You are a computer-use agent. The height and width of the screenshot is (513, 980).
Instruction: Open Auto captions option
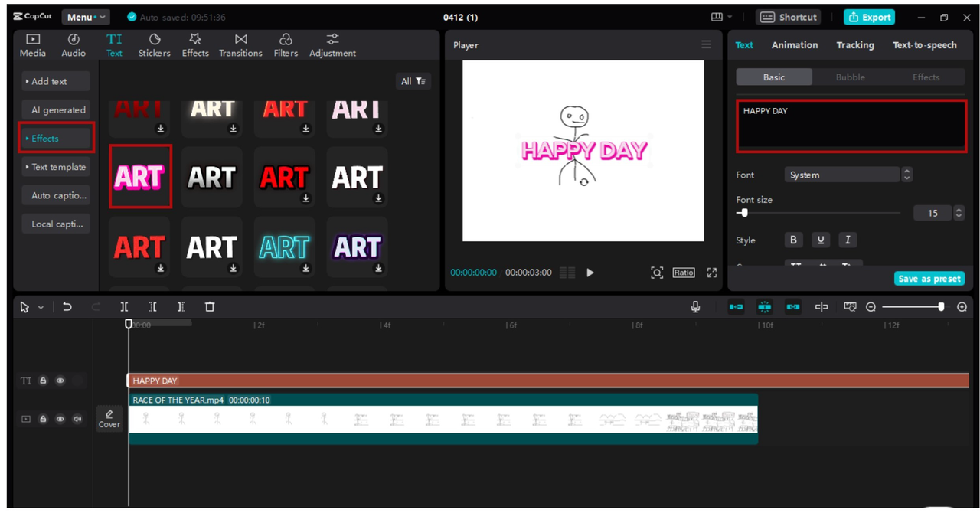(56, 195)
